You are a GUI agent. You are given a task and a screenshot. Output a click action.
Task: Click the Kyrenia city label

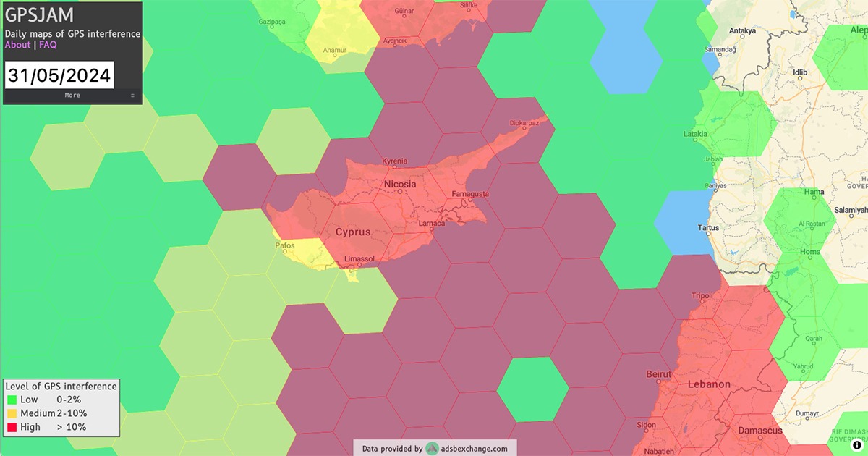coord(394,161)
